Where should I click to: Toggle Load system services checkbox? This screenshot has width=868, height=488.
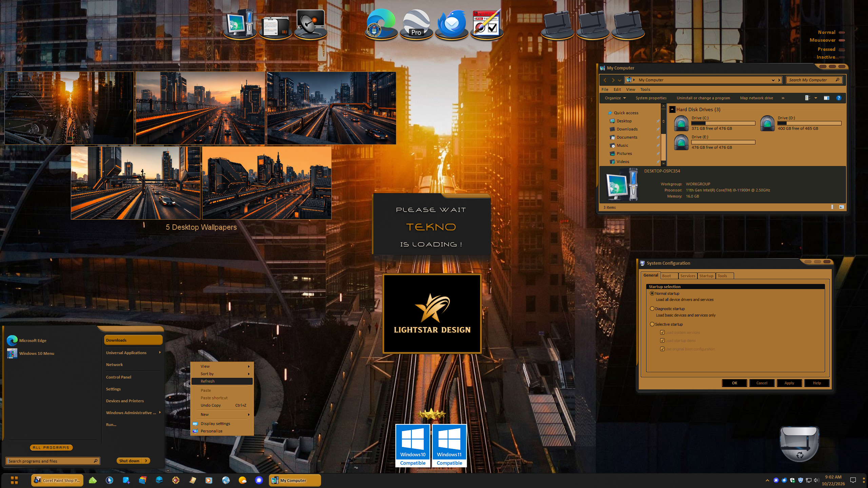pos(662,332)
